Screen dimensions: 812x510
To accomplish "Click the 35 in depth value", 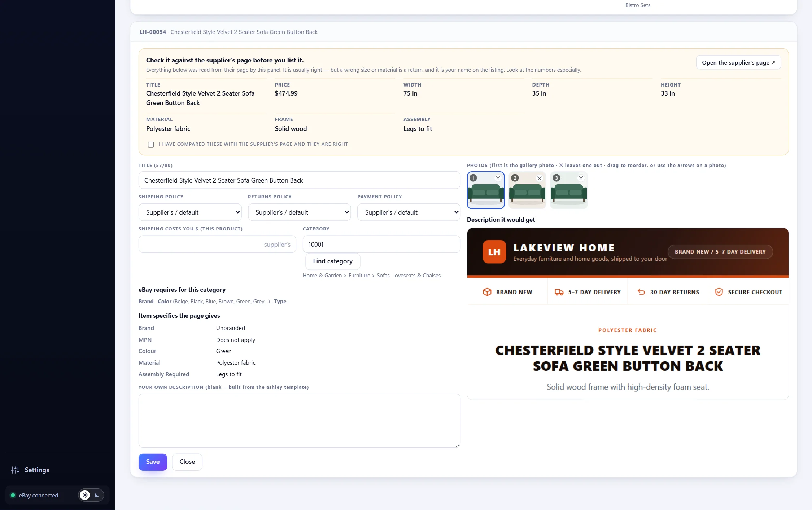I will (x=539, y=93).
